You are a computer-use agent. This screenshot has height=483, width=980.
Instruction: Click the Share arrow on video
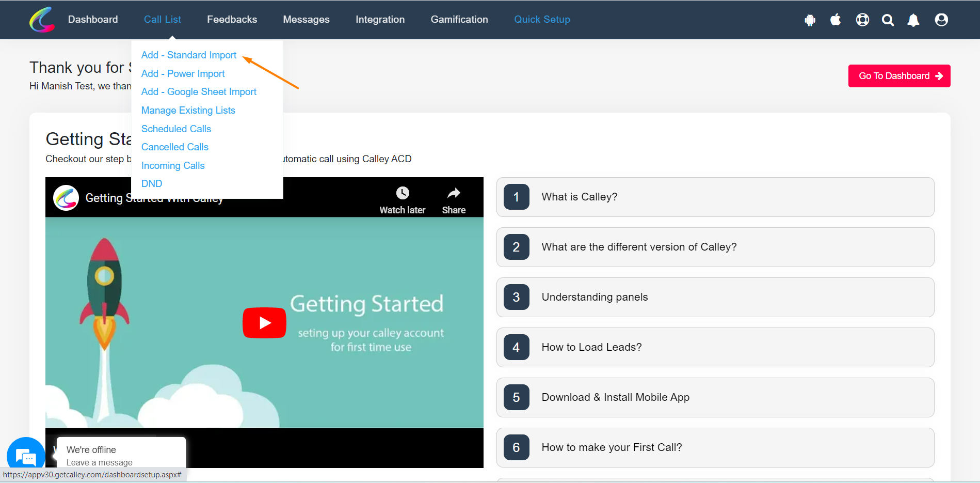point(454,193)
